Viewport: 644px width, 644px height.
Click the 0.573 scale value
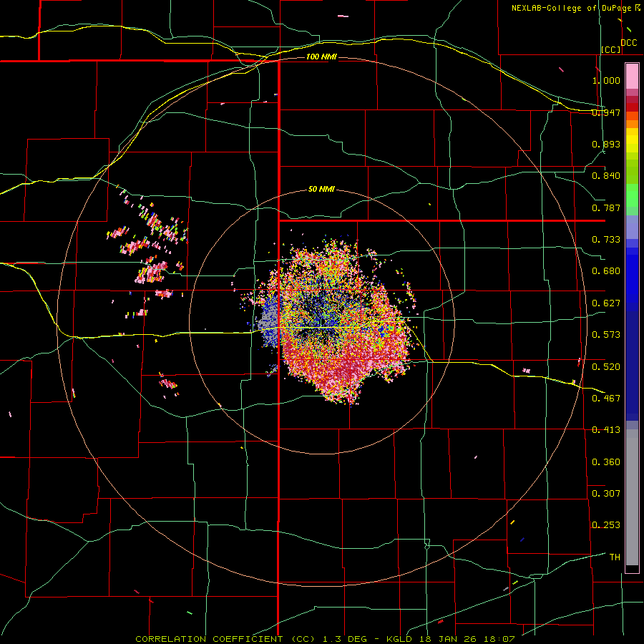[606, 335]
